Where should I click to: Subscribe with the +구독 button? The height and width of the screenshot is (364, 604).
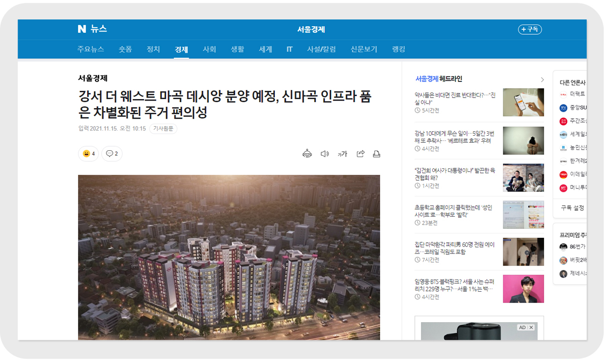(530, 30)
